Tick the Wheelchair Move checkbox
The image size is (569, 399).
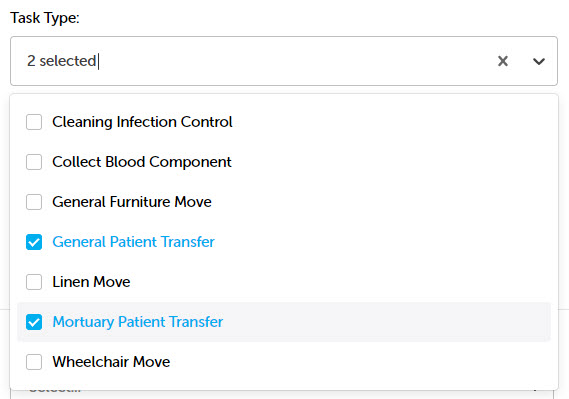pos(34,362)
